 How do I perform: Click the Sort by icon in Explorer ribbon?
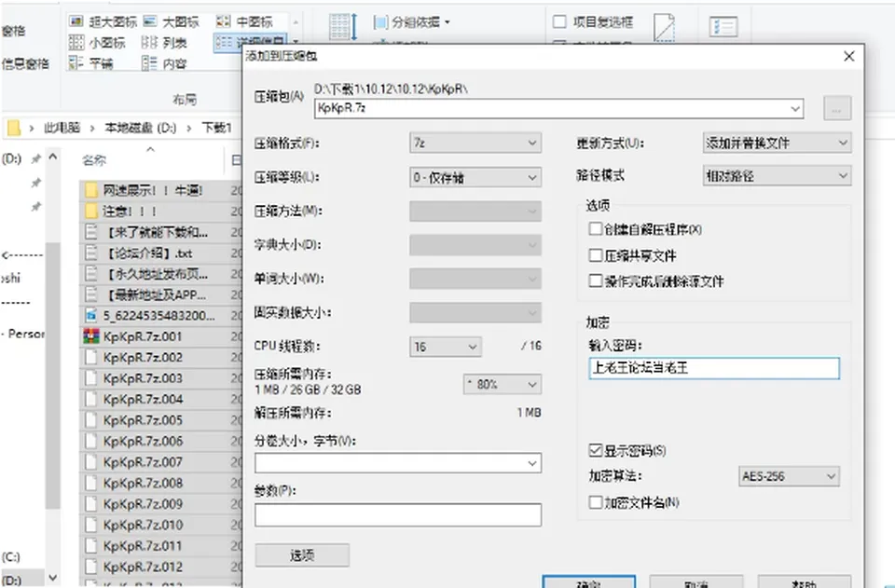click(x=343, y=27)
